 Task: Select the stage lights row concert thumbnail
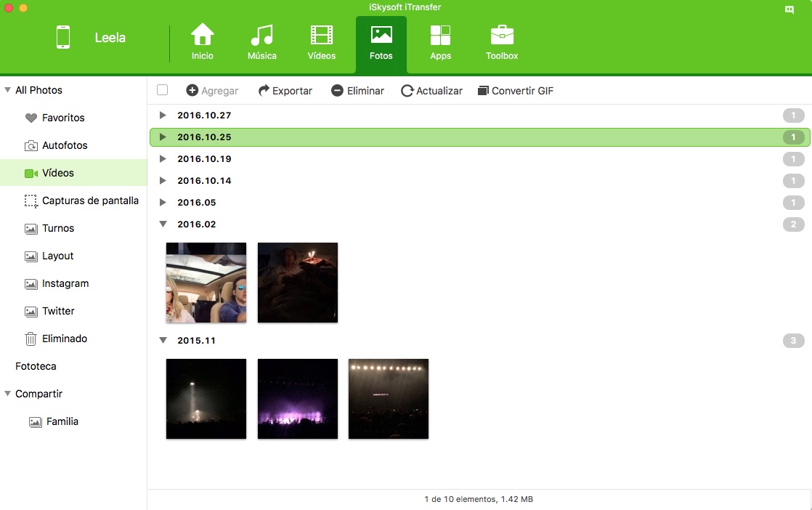389,399
